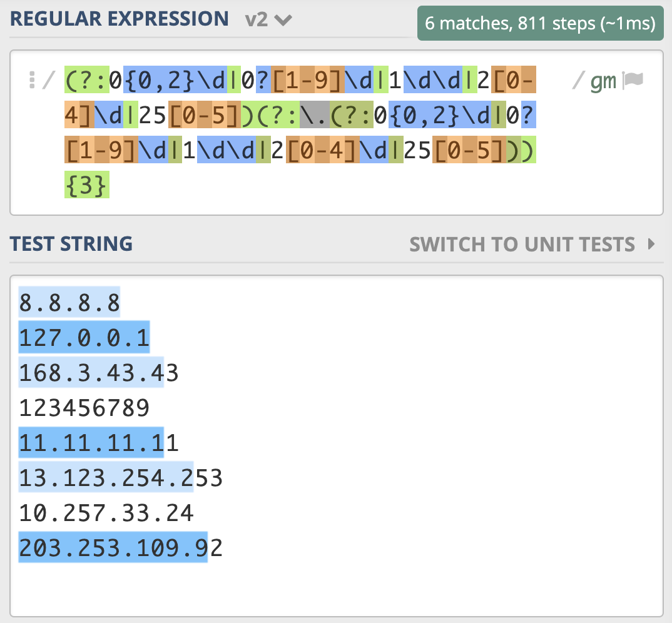
Task: Click the unmatched line 123456789
Action: coord(84,408)
